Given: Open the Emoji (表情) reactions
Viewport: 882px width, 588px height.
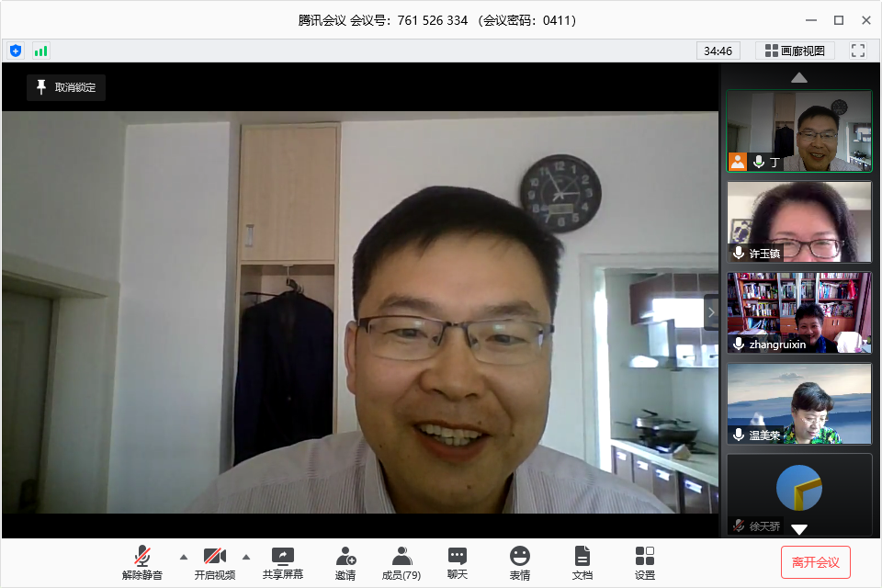Looking at the screenshot, I should 520,562.
